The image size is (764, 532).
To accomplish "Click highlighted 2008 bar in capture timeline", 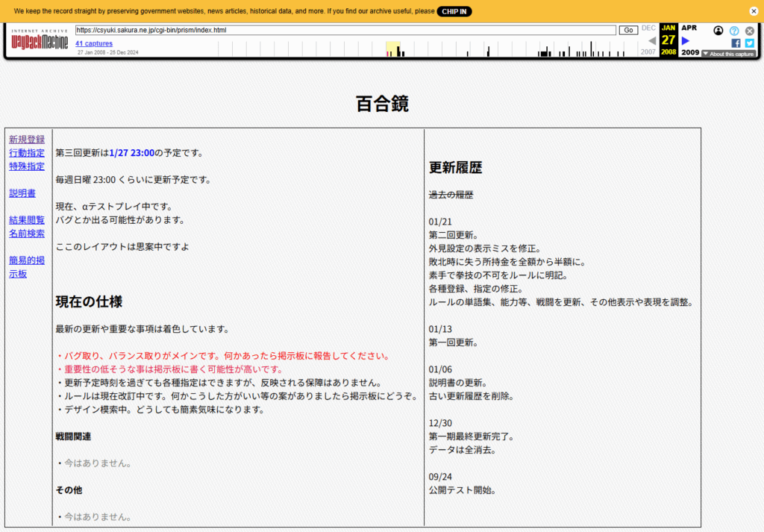I will pyautogui.click(x=392, y=49).
